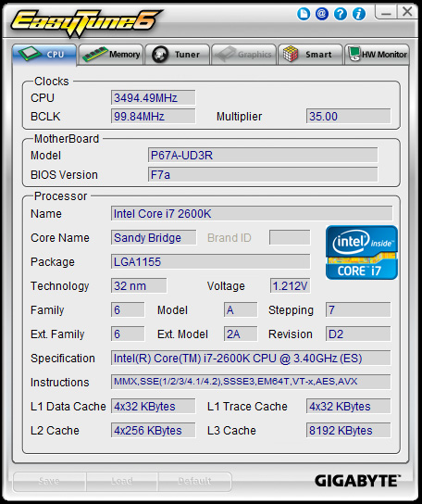This screenshot has width=422, height=504.
Task: Click the Multiplier field 35.00
Action: (x=349, y=116)
